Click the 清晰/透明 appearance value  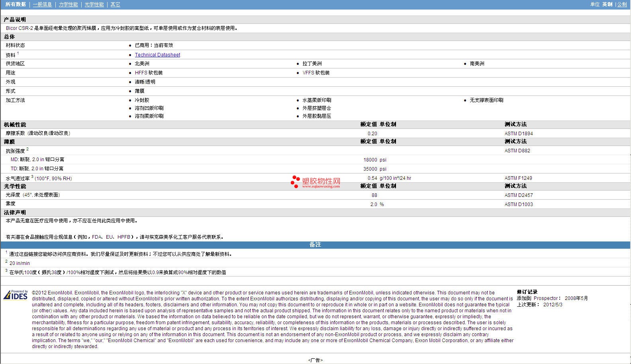[x=145, y=82]
